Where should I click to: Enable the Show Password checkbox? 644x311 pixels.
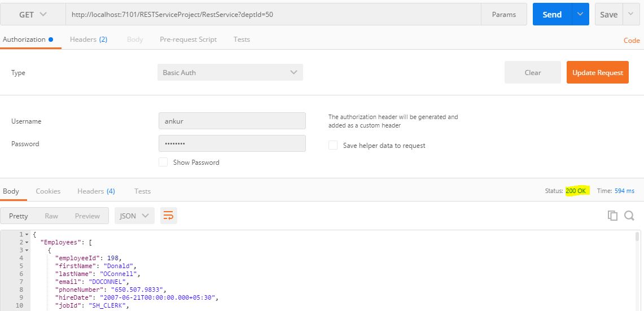point(163,163)
